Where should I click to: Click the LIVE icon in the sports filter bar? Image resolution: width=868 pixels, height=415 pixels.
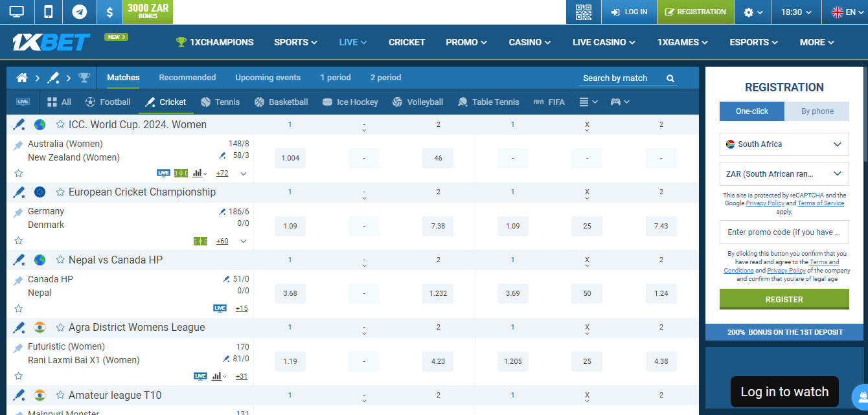[23, 102]
